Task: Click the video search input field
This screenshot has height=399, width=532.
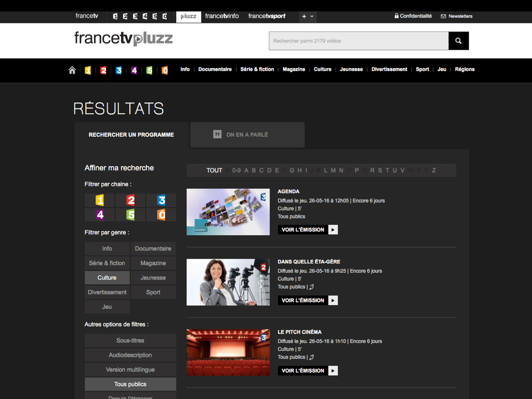Action: point(358,41)
